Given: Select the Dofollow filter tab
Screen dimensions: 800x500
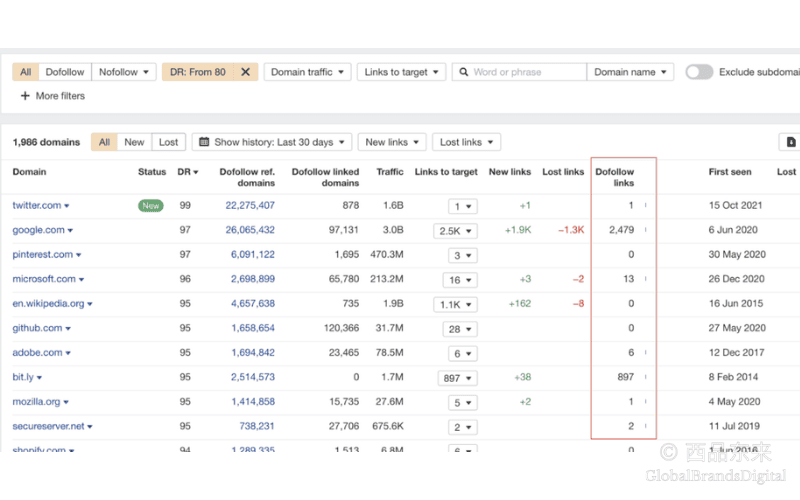Looking at the screenshot, I should click(x=65, y=72).
